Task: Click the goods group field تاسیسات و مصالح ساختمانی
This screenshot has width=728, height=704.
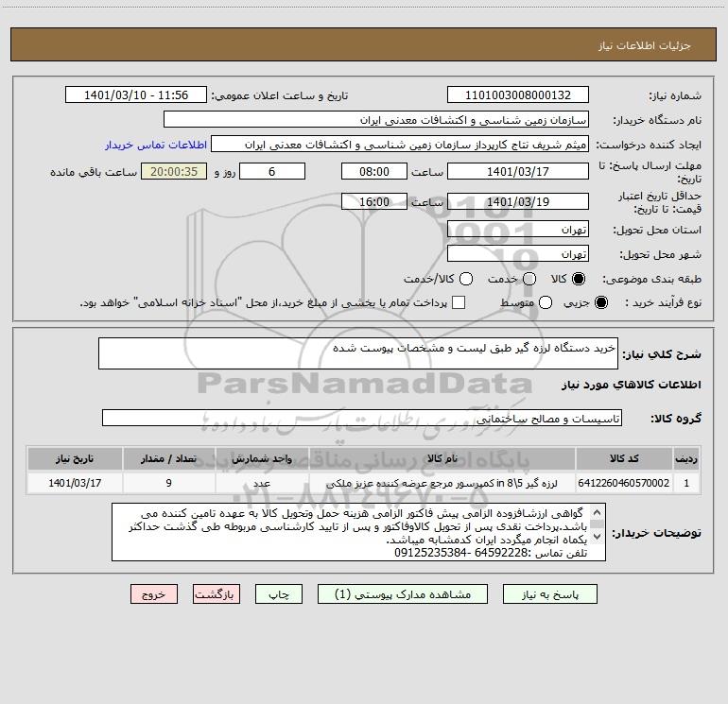Action: pyautogui.click(x=362, y=418)
